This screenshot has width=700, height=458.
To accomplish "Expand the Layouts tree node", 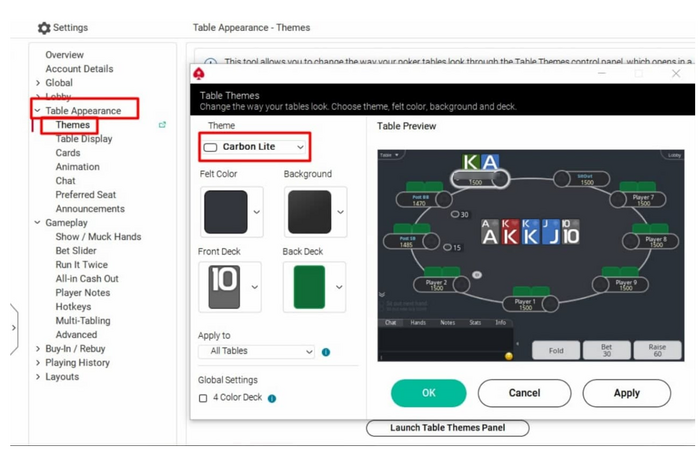I will 38,377.
